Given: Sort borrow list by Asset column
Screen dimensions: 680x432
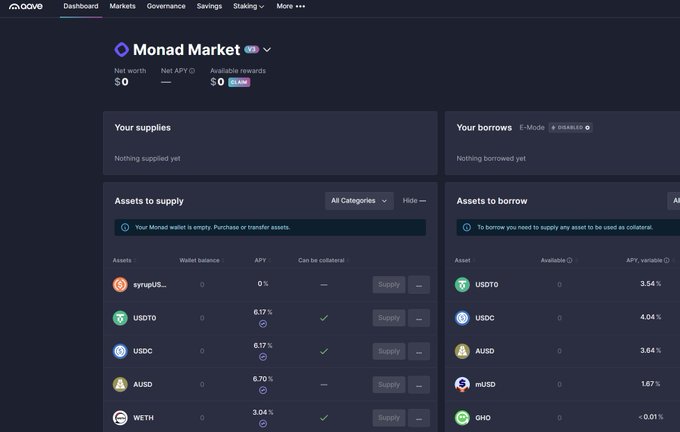Looking at the screenshot, I should (464, 260).
